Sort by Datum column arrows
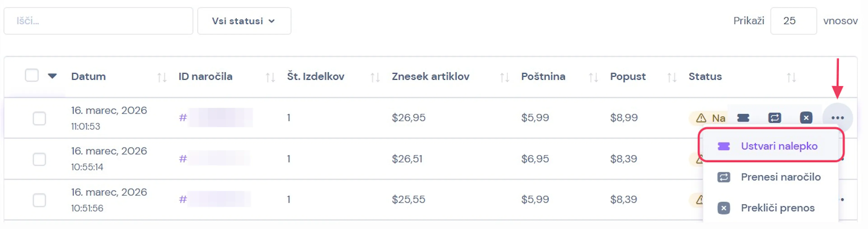This screenshot has height=229, width=868. click(x=162, y=77)
